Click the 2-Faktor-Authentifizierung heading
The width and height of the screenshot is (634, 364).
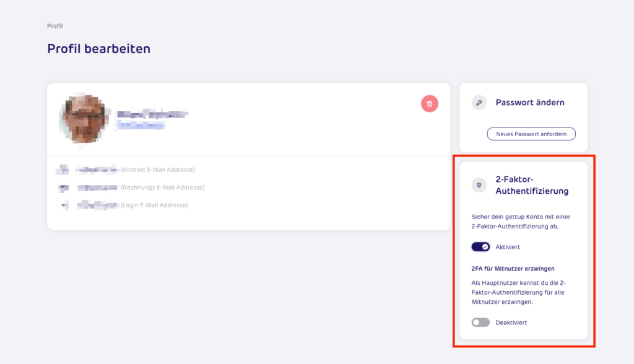[x=532, y=185]
